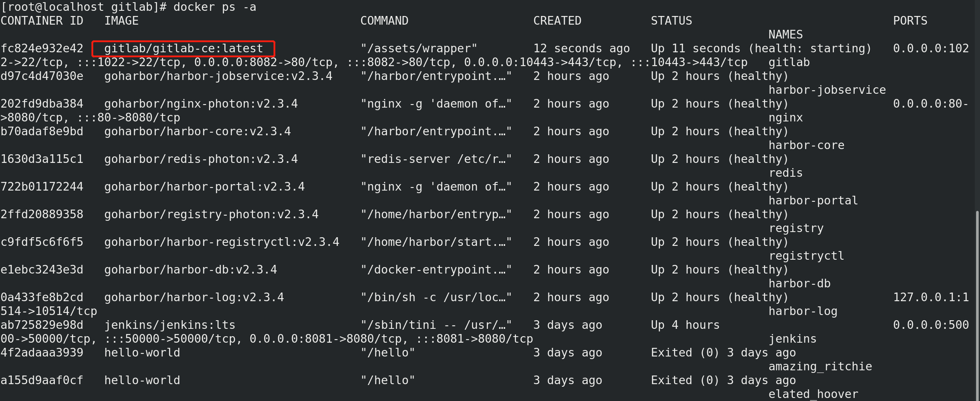The width and height of the screenshot is (980, 401).
Task: Select container ID c9fdf5c6f6f5
Action: (x=42, y=242)
